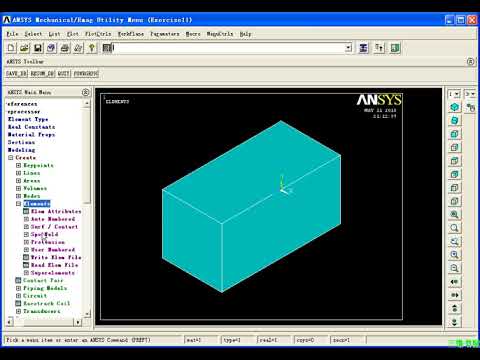Select the Front View cube icon
The height and width of the screenshot is (360, 480).
point(454,134)
